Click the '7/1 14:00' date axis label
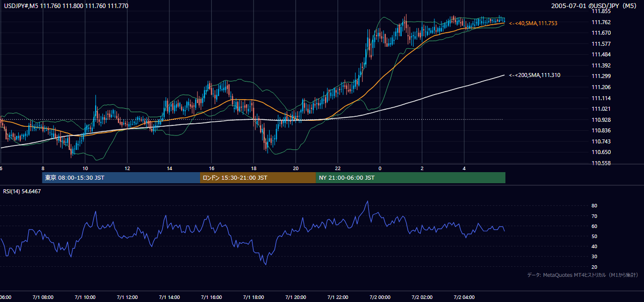Screen dimensions: 644x302 pos(169,297)
